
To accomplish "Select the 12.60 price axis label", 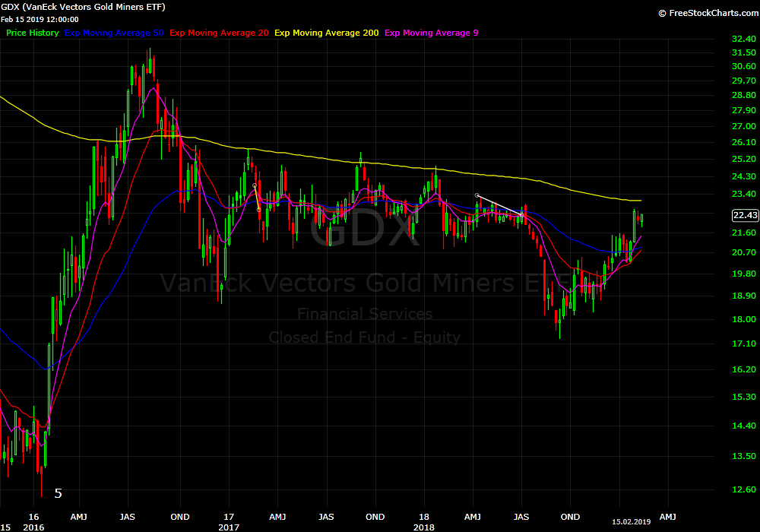I will point(744,489).
